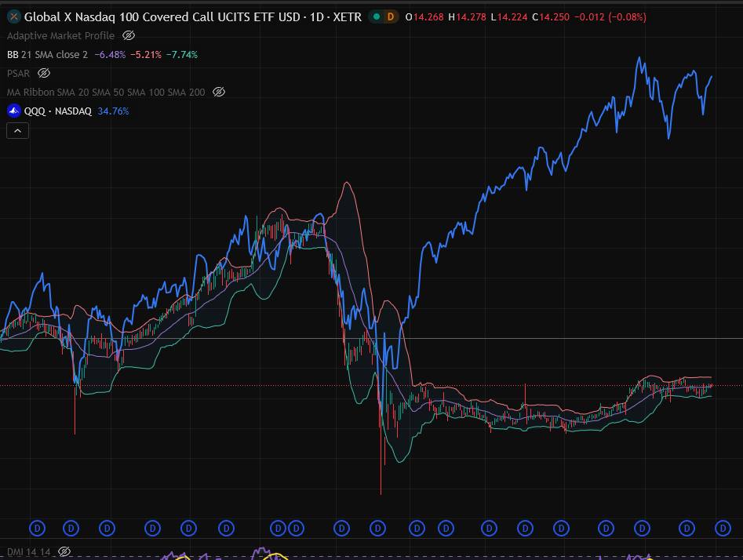Click the change value −0.012 (−0.08%)
This screenshot has height=560, width=743.
[x=610, y=17]
